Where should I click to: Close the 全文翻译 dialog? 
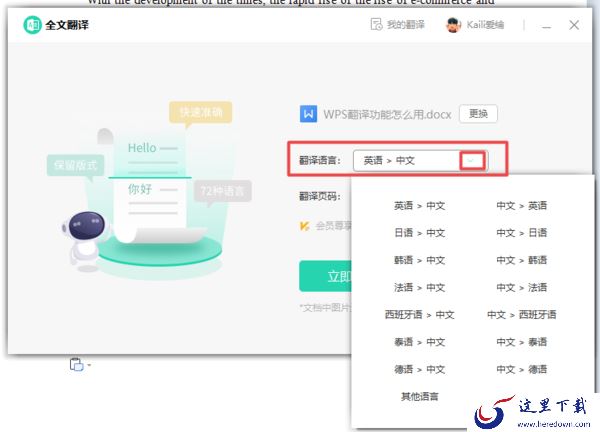click(574, 25)
